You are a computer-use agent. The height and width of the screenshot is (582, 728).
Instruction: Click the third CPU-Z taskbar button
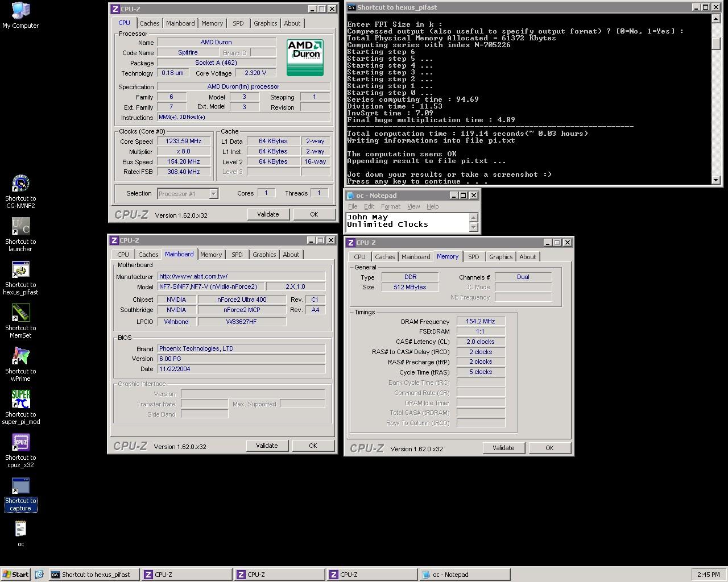[x=372, y=575]
